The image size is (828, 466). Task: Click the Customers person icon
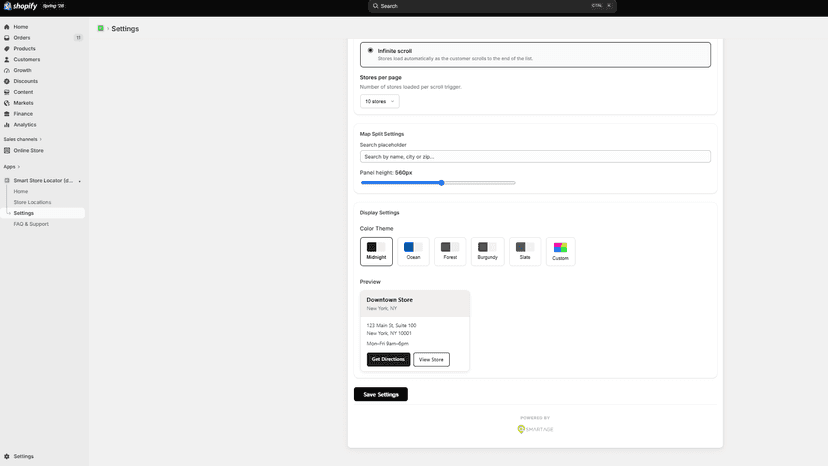(x=7, y=60)
